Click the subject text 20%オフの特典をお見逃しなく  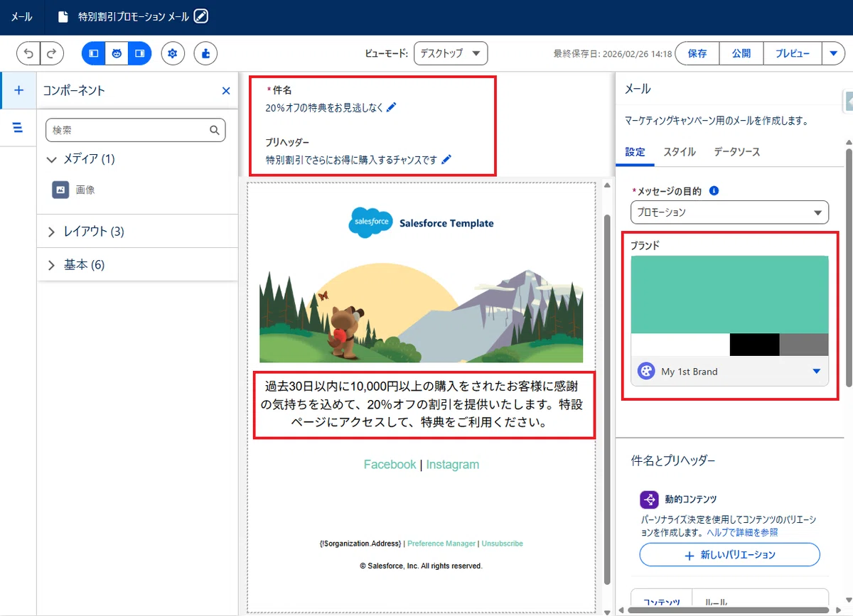pyautogui.click(x=324, y=108)
